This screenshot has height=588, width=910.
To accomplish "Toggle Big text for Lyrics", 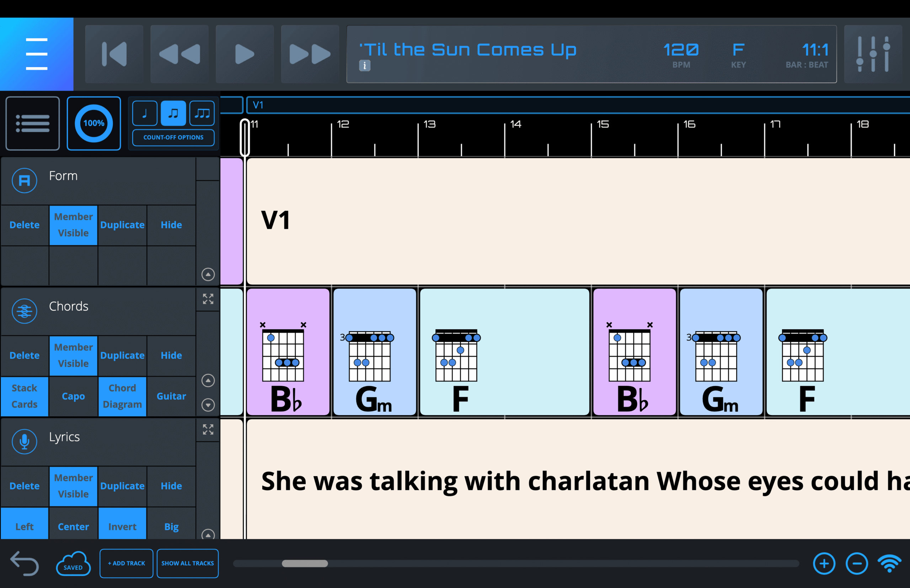I will tap(171, 524).
